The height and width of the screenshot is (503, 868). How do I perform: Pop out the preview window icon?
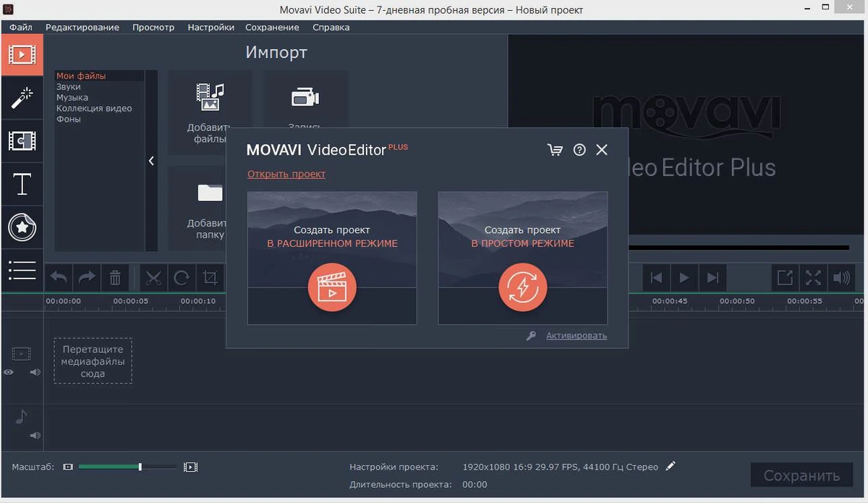[x=785, y=277]
